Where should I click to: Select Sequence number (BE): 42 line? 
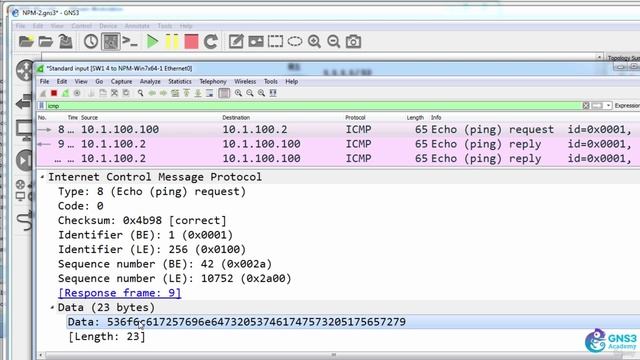(x=165, y=264)
